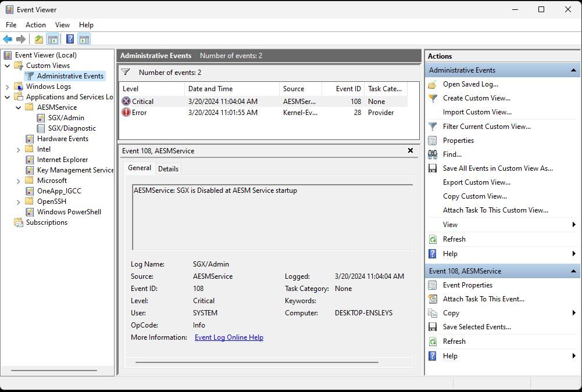The height and width of the screenshot is (392, 582).
Task: Click the Open Saved Log folder icon
Action: [x=433, y=85]
